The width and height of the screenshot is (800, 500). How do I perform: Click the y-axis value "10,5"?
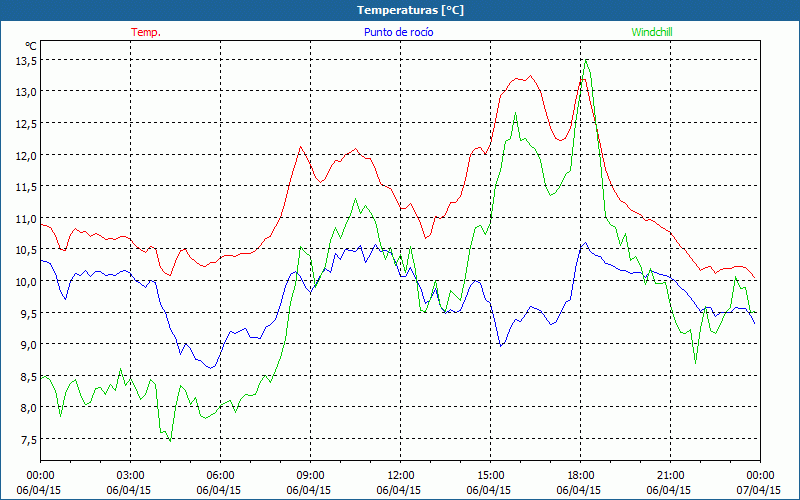[x=26, y=249]
